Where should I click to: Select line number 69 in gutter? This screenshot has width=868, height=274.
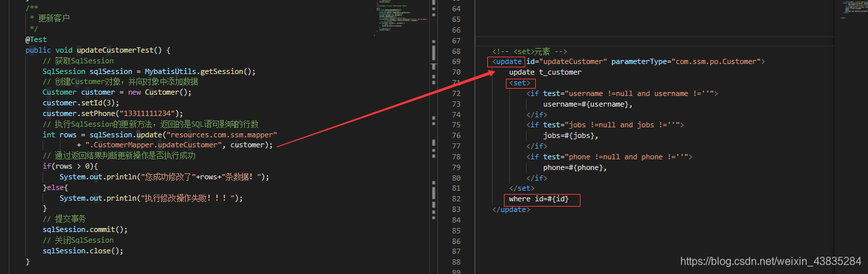tap(456, 61)
